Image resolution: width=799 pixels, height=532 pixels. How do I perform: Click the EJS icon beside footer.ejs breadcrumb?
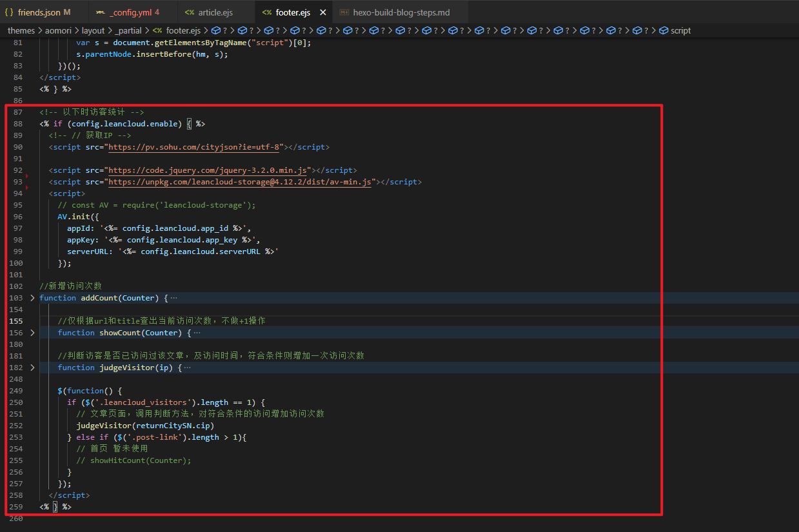[157, 30]
